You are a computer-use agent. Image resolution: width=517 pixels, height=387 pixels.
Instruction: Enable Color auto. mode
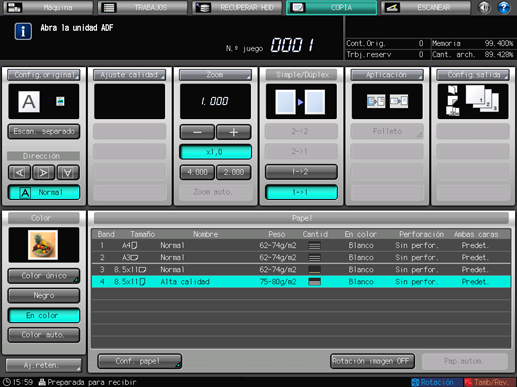pos(44,335)
